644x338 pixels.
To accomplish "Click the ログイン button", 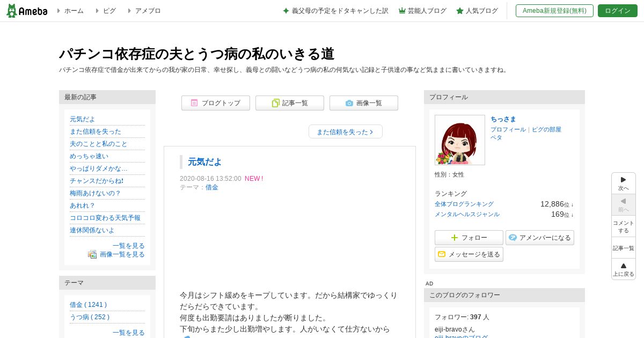I will pos(618,11).
